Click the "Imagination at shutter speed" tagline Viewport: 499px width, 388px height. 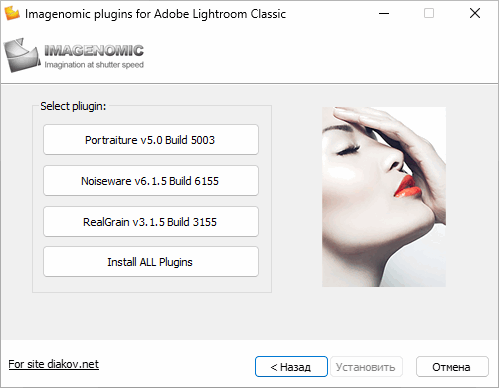[94, 65]
